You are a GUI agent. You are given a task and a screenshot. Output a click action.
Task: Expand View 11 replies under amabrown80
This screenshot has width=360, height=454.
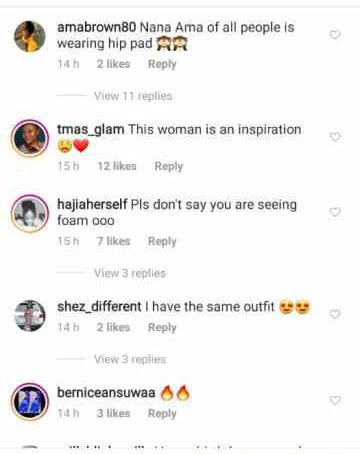133,96
